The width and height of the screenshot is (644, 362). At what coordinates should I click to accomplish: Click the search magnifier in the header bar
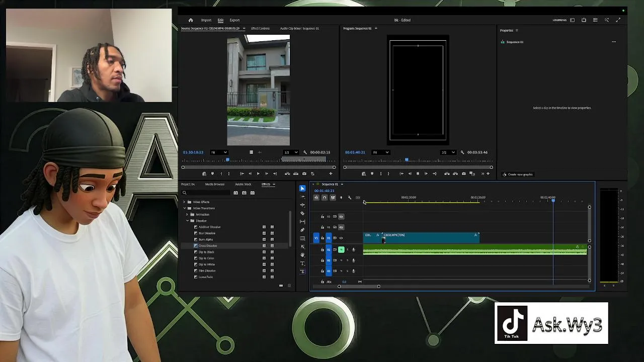[x=607, y=20]
